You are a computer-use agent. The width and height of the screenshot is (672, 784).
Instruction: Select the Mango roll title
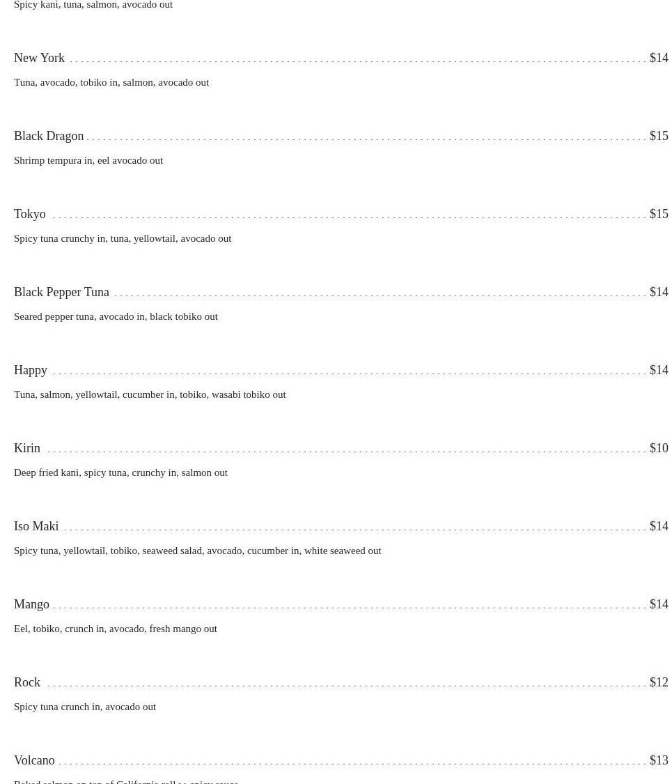pyautogui.click(x=31, y=604)
